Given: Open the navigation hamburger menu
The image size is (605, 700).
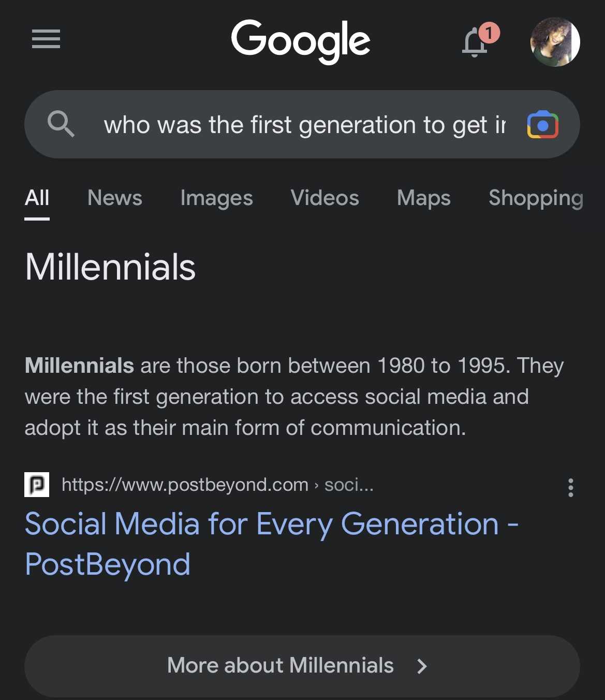Looking at the screenshot, I should coord(46,39).
